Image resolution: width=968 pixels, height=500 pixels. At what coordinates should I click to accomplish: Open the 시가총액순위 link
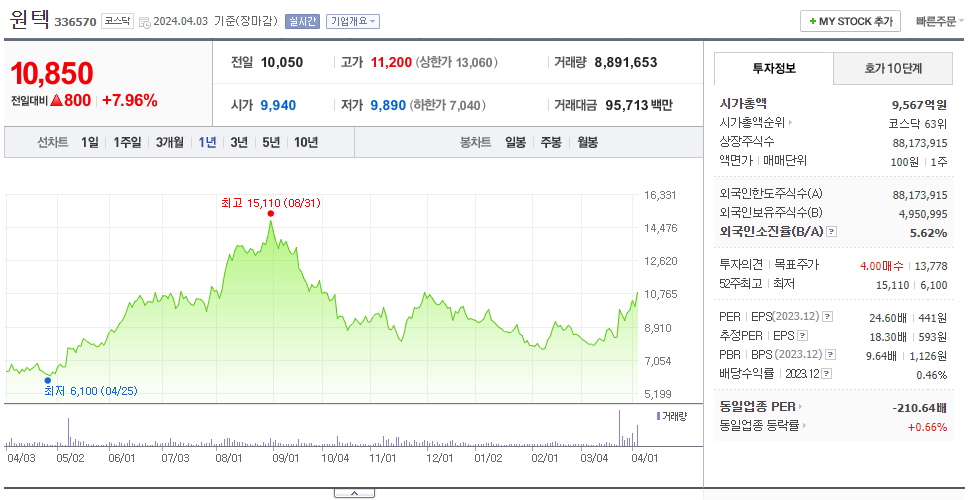[752, 123]
